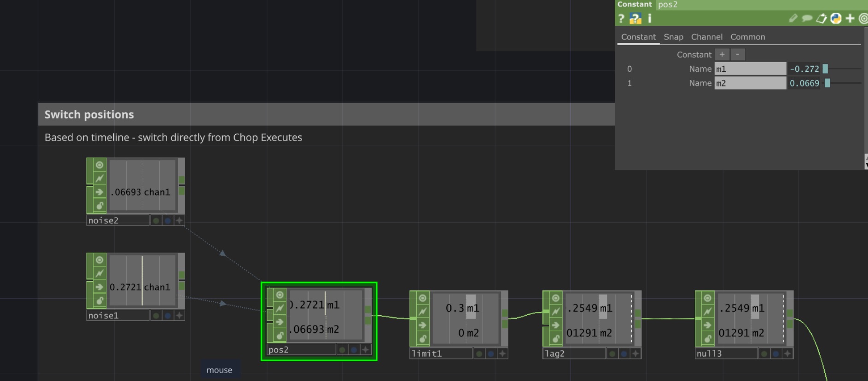Remove a constant channel with minus button
868x381 pixels.
(738, 54)
